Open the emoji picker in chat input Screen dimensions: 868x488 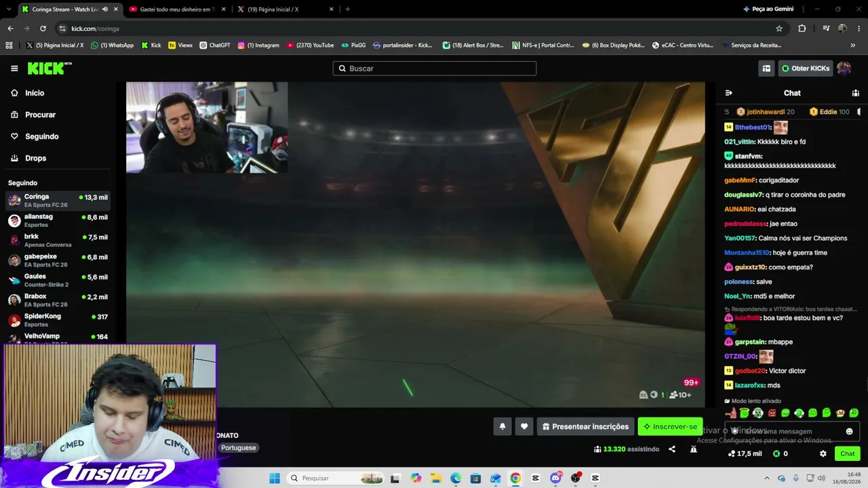click(849, 431)
